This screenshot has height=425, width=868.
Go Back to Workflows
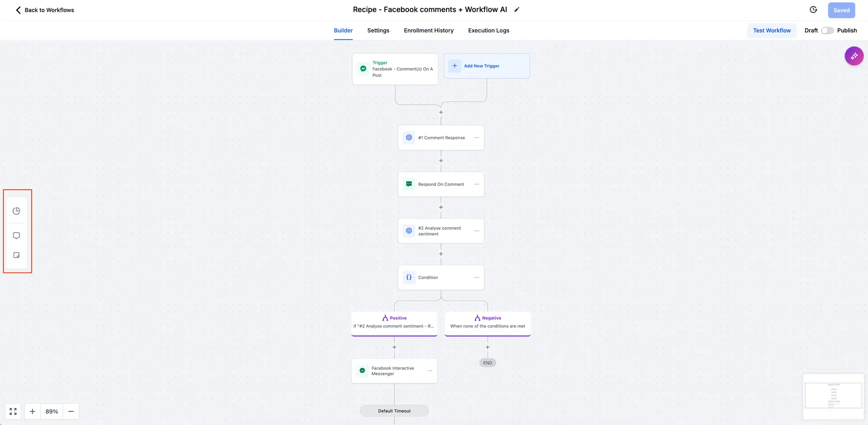[44, 10]
